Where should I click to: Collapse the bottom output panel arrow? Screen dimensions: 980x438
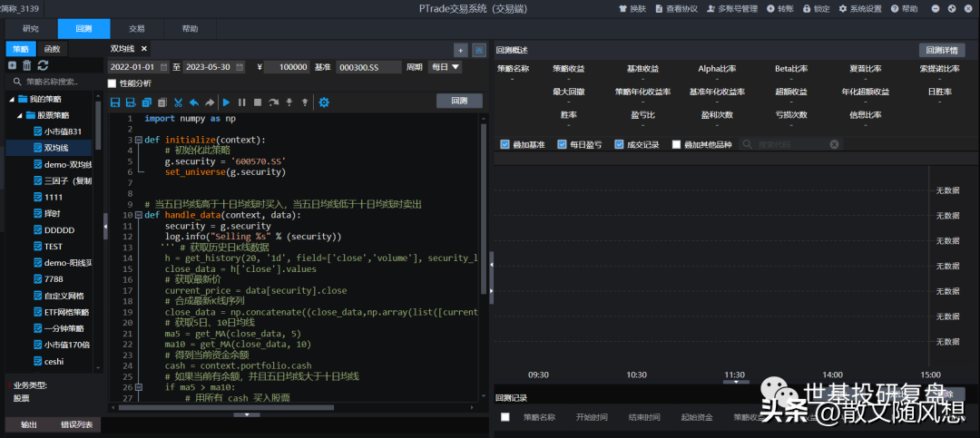click(247, 414)
